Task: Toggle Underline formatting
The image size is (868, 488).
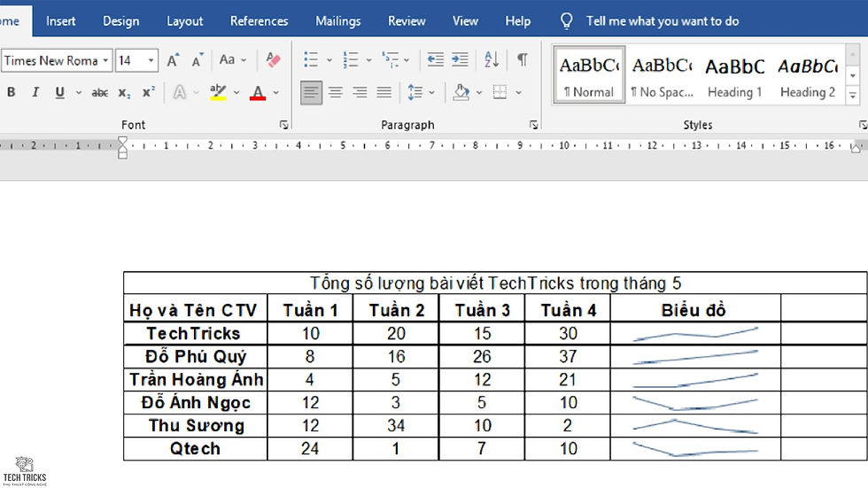Action: (60, 92)
